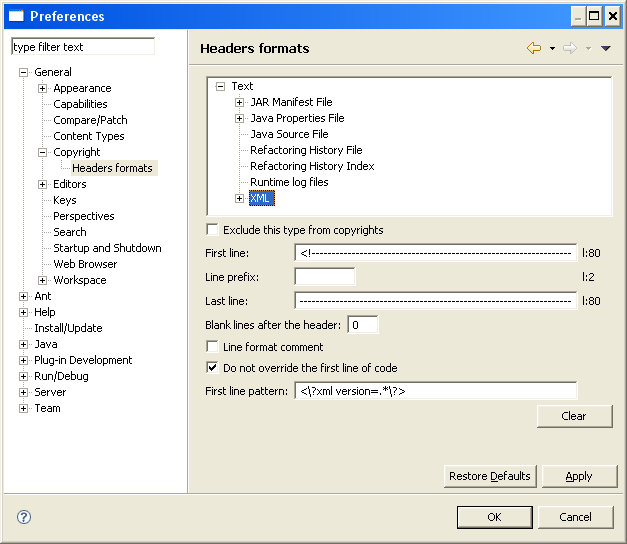627x544 pixels.
Task: Select Java Source File content type
Action: click(x=289, y=134)
